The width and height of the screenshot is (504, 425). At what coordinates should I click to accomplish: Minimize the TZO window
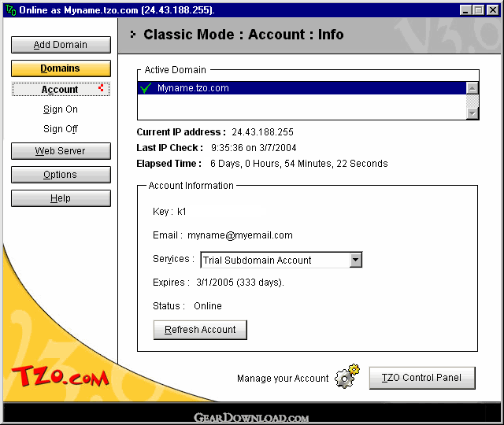[465, 10]
